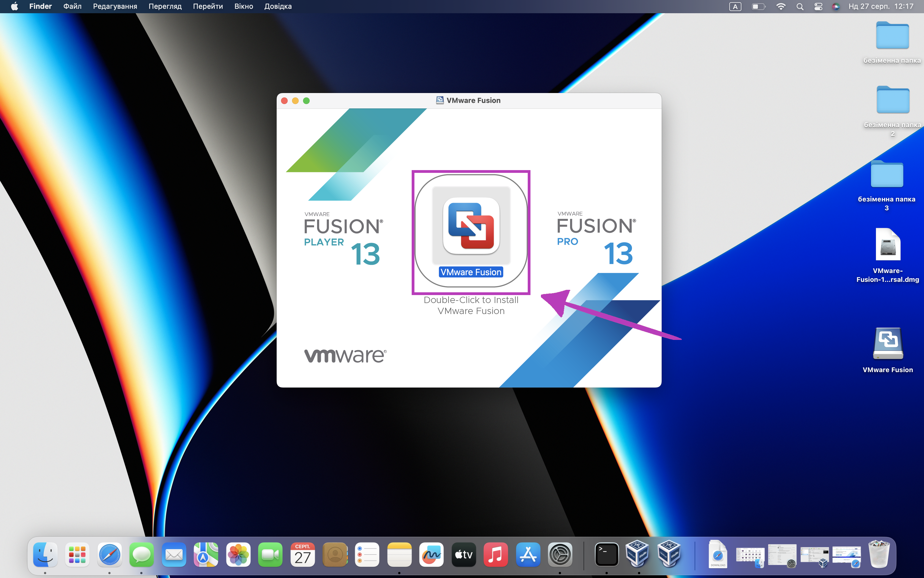Open Maps from the Dock
The image size is (924, 578).
(206, 555)
